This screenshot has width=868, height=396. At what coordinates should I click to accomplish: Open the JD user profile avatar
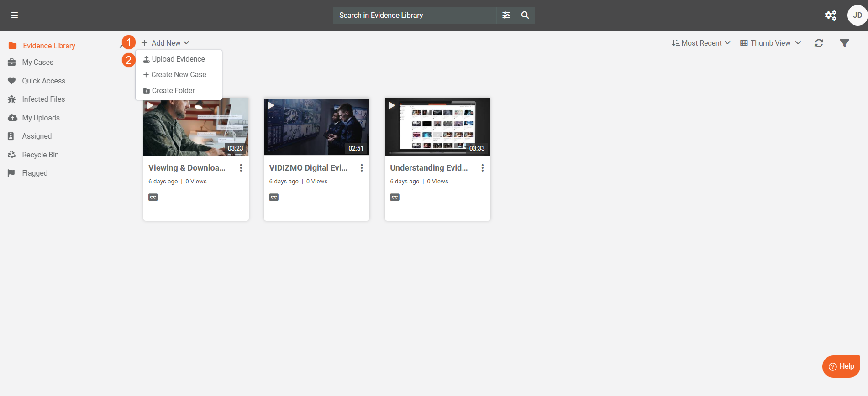pos(857,15)
